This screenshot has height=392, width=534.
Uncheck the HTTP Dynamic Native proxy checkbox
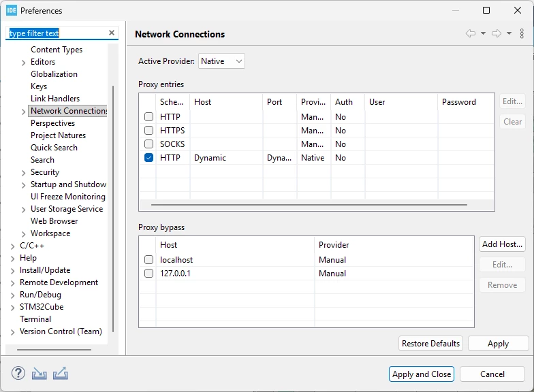148,158
